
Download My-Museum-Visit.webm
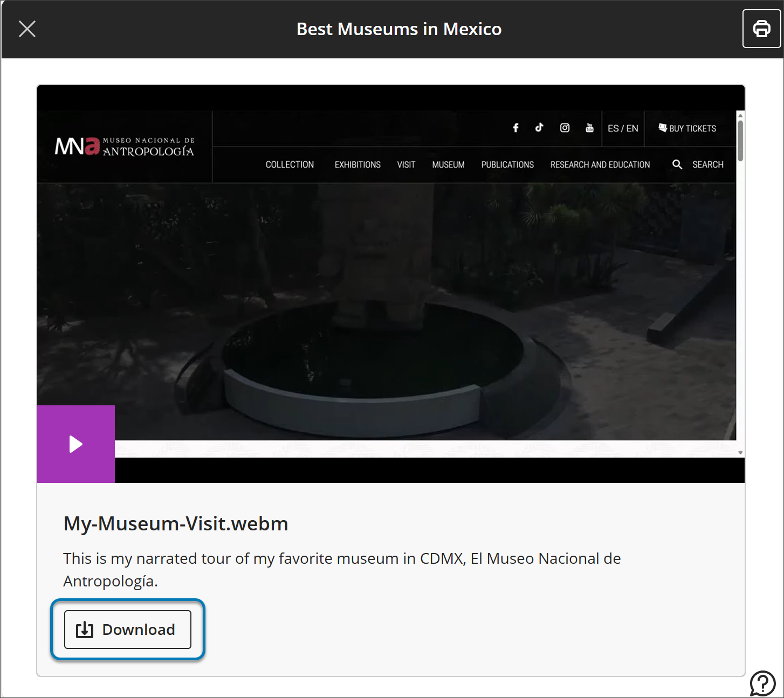[127, 630]
